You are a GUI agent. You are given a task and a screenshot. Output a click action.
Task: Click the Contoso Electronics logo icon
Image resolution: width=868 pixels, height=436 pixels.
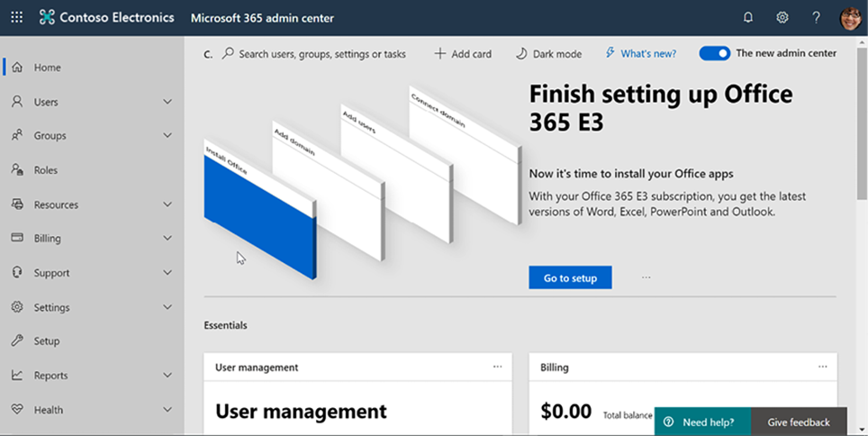pyautogui.click(x=47, y=18)
